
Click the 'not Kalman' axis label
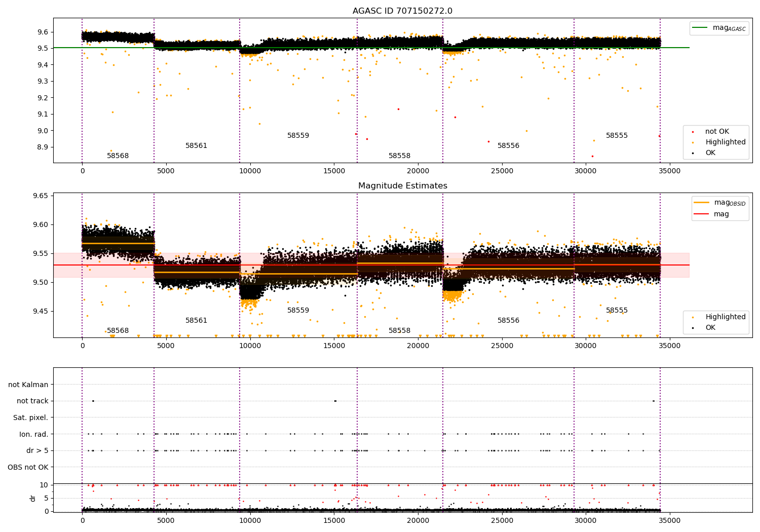pos(28,385)
